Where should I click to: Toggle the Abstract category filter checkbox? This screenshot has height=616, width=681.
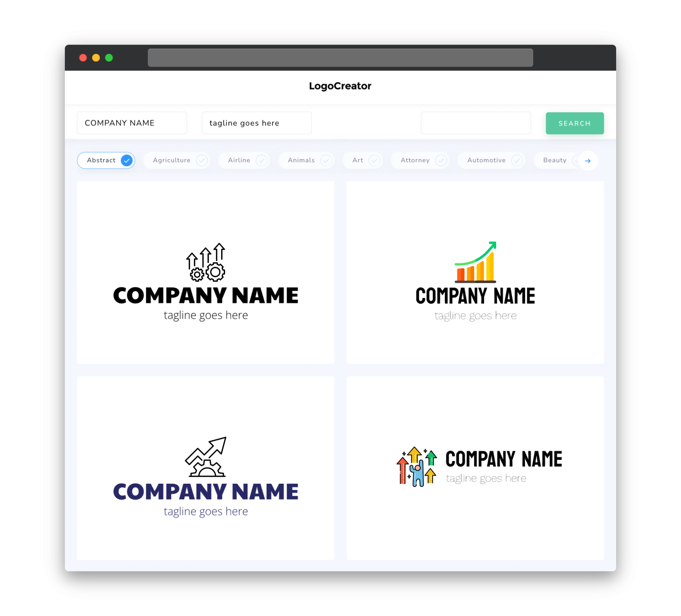tap(126, 160)
